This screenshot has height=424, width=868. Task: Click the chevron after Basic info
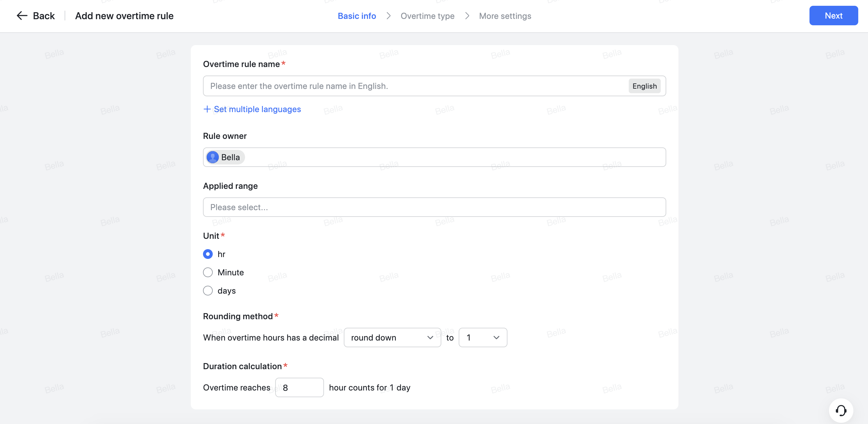[389, 16]
